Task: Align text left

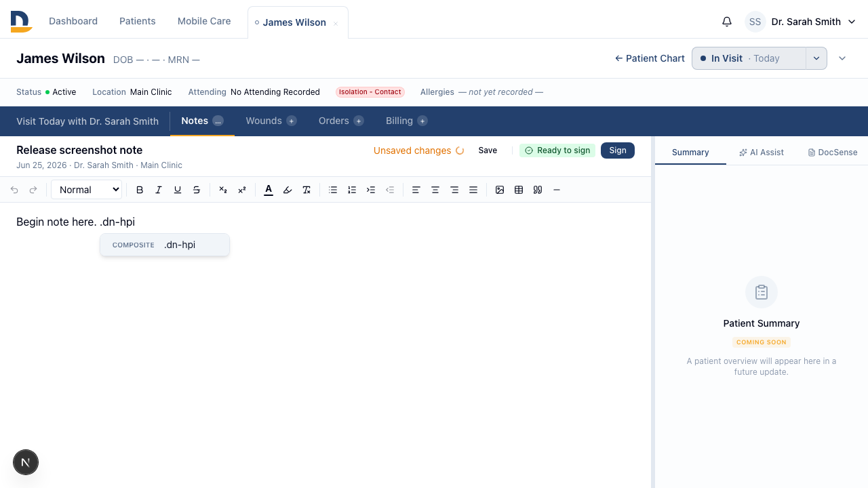Action: coord(416,190)
